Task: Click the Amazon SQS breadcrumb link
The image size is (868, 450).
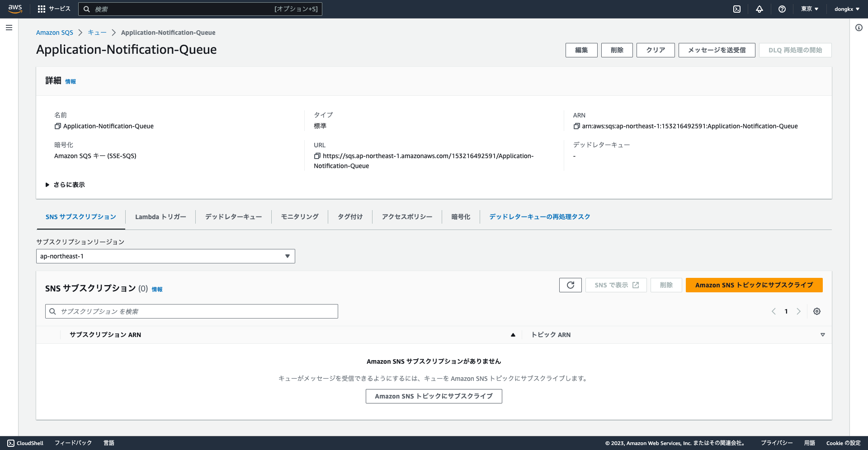Action: (x=55, y=33)
